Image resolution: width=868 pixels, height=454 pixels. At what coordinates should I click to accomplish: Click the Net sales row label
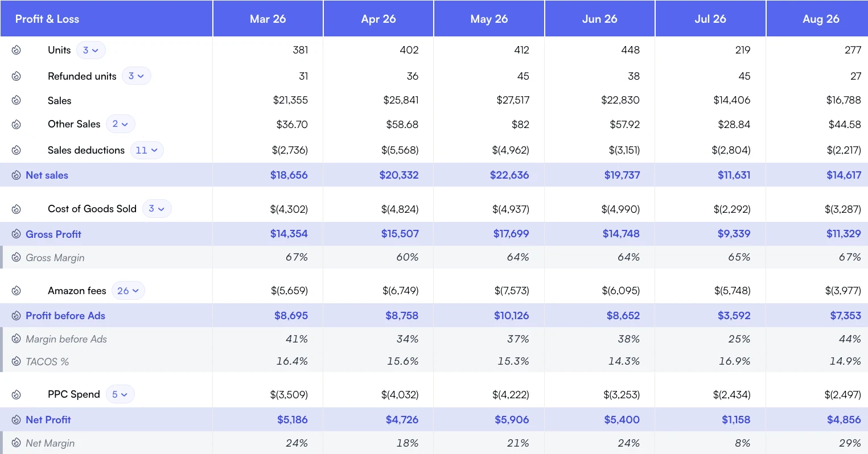tap(47, 175)
